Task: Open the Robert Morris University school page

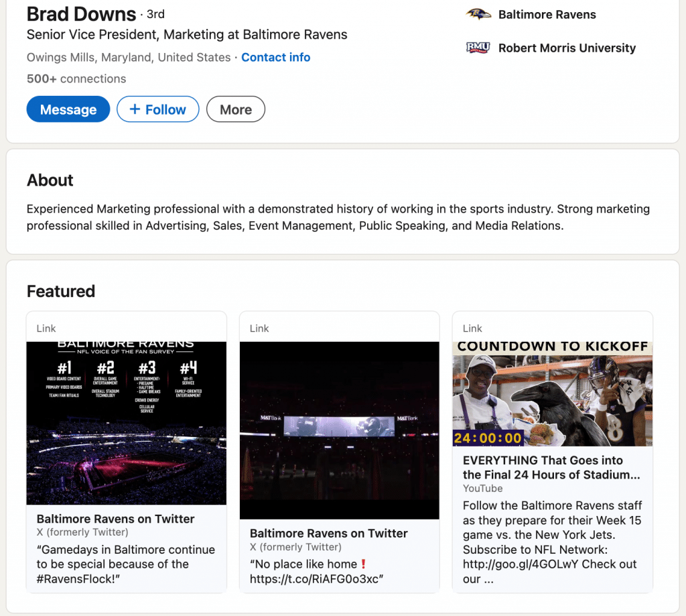Action: [567, 48]
